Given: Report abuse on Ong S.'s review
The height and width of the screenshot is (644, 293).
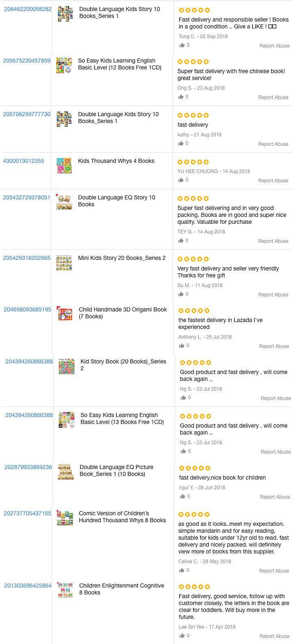Looking at the screenshot, I should coord(273,97).
